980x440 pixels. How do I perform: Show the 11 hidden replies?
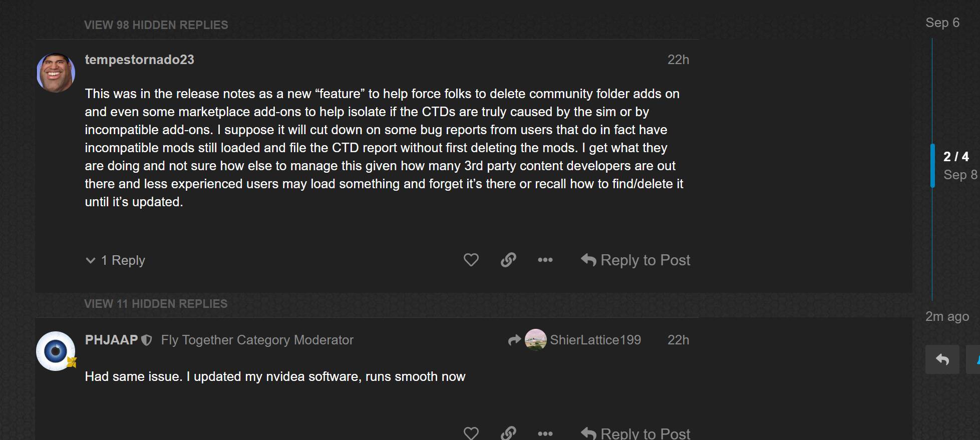coord(156,304)
